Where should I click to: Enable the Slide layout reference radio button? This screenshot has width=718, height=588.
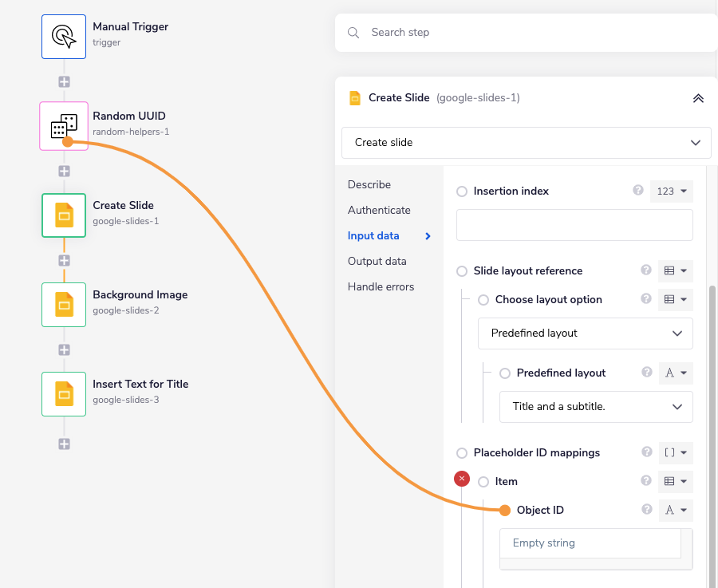tap(461, 270)
